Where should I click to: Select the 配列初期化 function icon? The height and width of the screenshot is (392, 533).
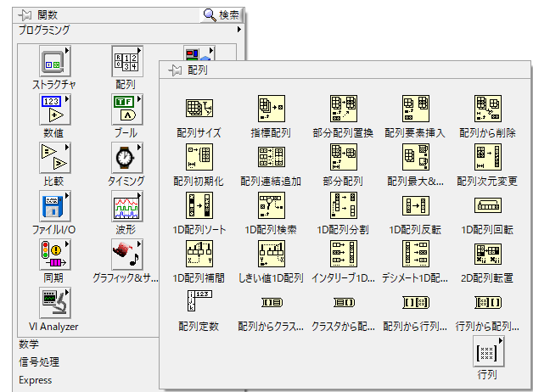tap(198, 159)
